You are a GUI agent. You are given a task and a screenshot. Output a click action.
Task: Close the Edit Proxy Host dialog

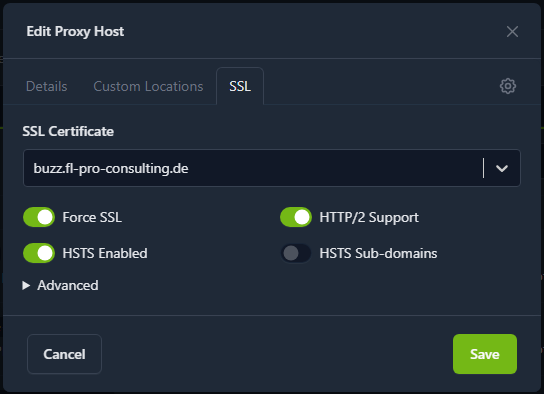(x=512, y=32)
